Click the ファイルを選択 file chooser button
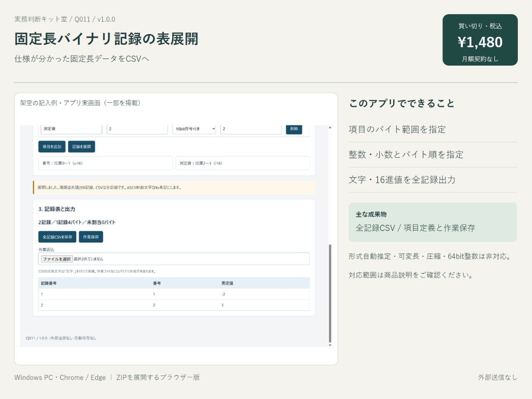The image size is (532, 399). click(x=57, y=259)
